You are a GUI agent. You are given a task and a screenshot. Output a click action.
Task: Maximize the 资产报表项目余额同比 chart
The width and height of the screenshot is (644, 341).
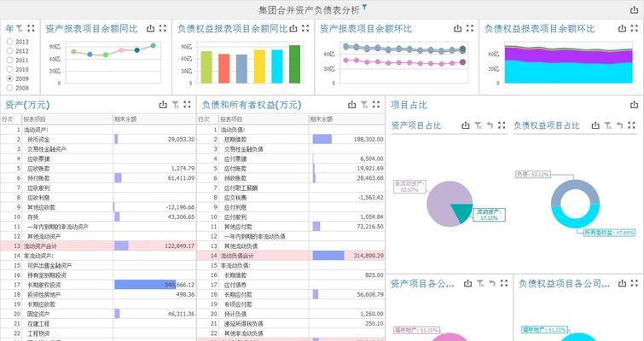pyautogui.click(x=163, y=28)
